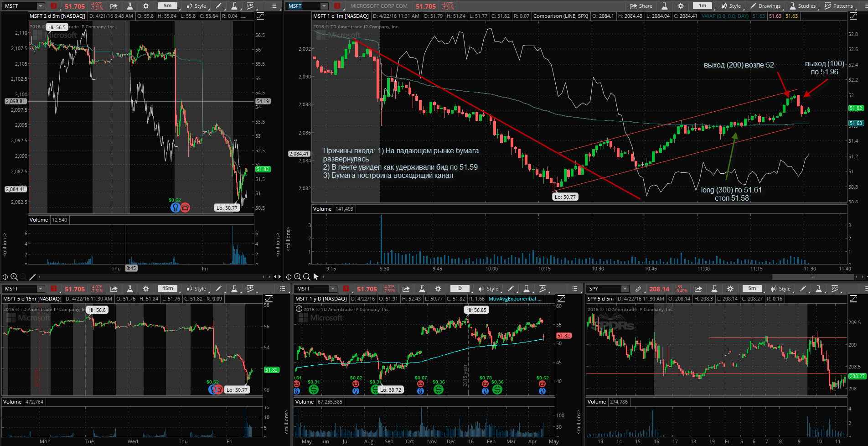Open list menu icon in MSFT 5m chart
Screen dimensions: 868x446
click(274, 6)
